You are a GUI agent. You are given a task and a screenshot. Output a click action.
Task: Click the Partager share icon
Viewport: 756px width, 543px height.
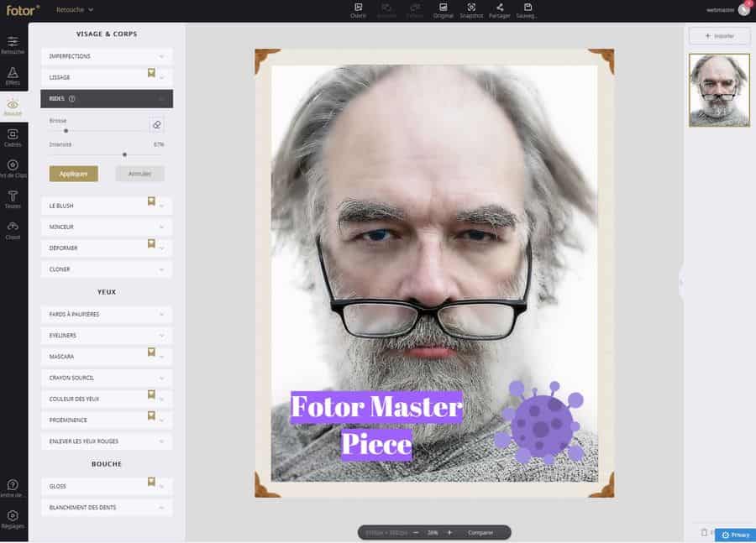click(499, 9)
